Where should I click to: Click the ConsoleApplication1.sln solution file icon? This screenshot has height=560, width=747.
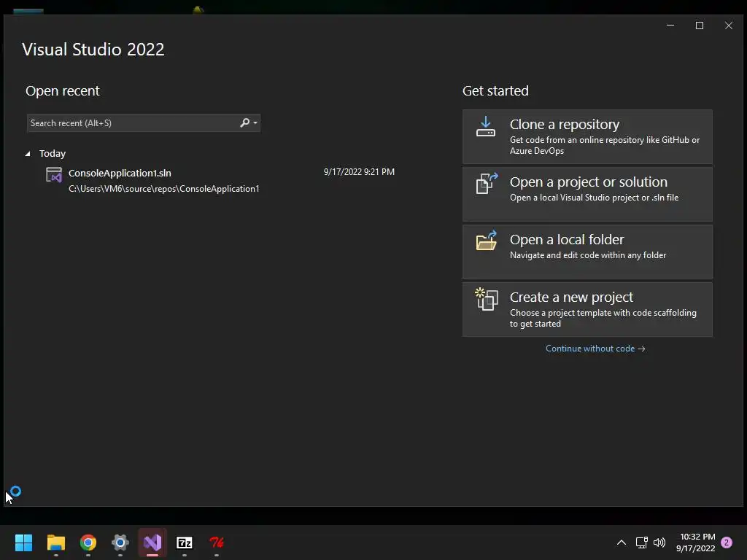tap(54, 175)
